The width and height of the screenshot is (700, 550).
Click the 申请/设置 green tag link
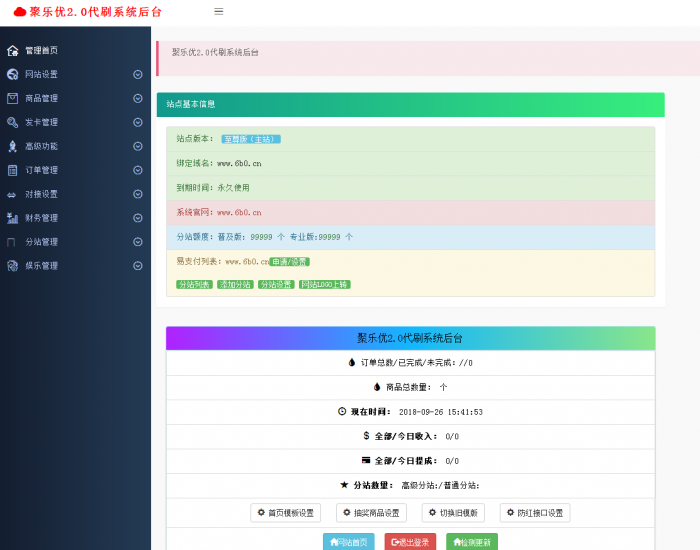point(289,262)
